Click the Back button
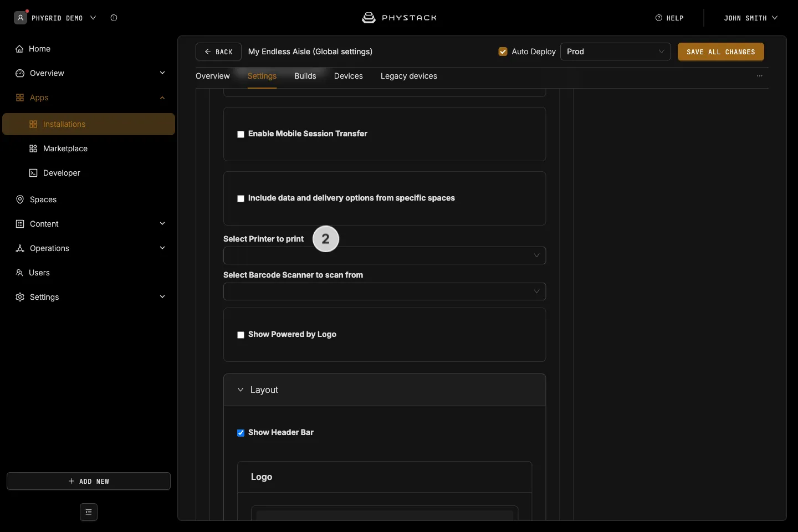Viewport: 798px width, 532px height. (218, 52)
